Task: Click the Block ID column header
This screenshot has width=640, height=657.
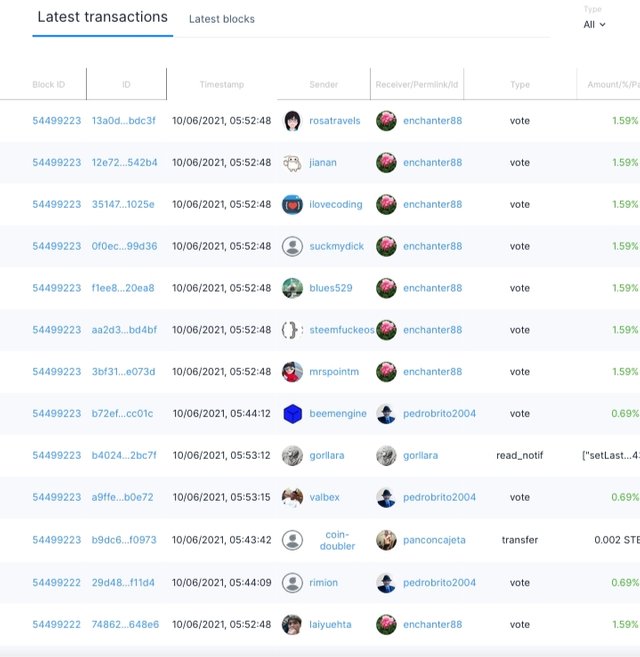Action: pyautogui.click(x=49, y=85)
